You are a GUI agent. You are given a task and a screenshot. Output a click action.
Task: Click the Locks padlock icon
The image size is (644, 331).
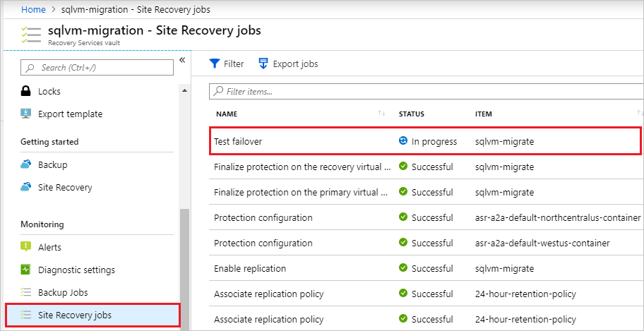[26, 91]
